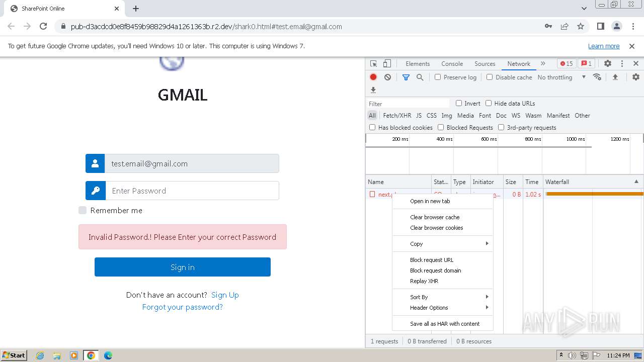Switch to the Sources tab

click(x=485, y=64)
